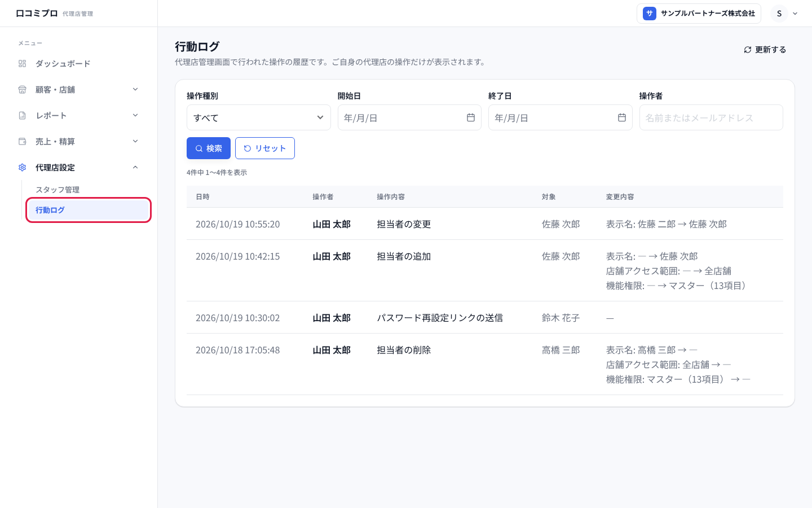
Task: Click the 担当者の追加 operation cell
Action: 404,256
